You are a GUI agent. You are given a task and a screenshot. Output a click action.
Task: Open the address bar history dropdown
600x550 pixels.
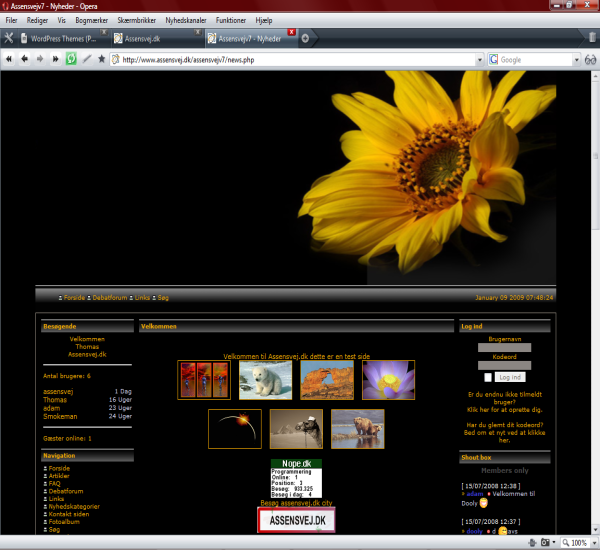[x=480, y=60]
